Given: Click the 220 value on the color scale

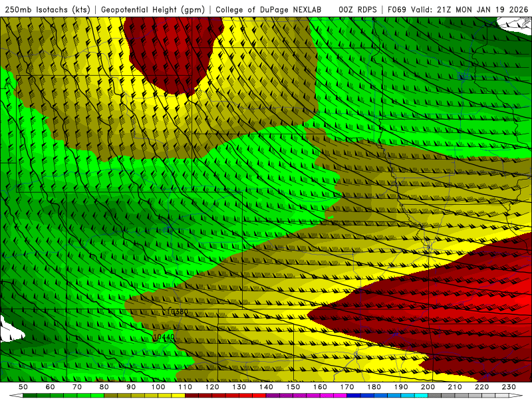Looking at the screenshot, I should click(481, 387).
